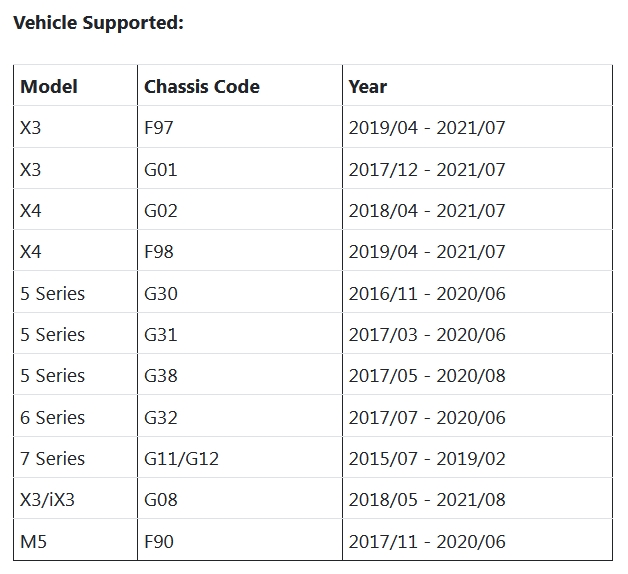The image size is (628, 574).
Task: Select year range 2018/05 - 2021/08
Action: [427, 499]
